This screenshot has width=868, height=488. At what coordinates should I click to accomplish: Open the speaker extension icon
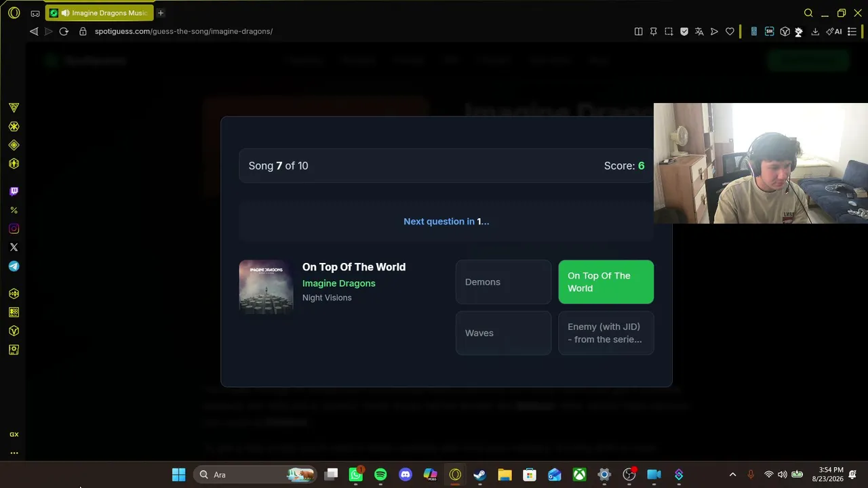pos(753,31)
